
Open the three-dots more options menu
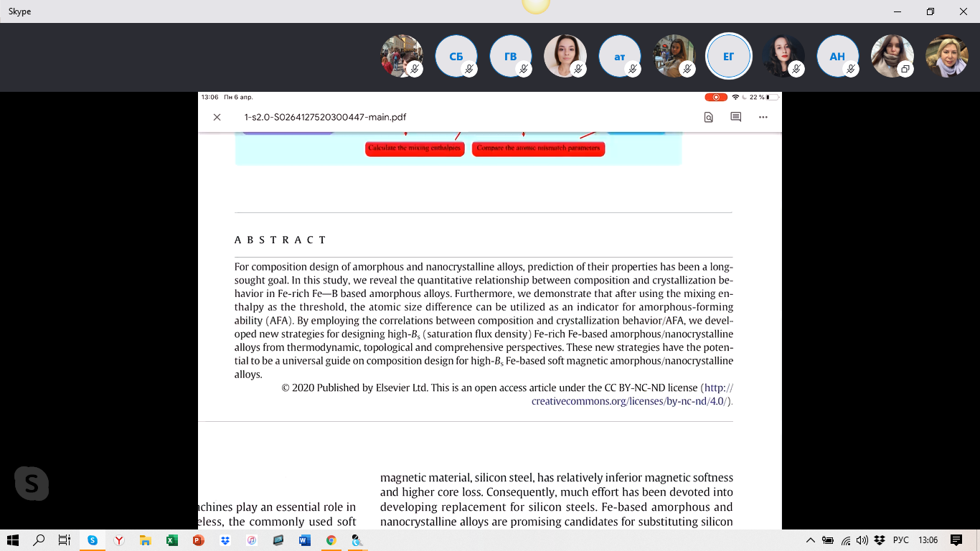(x=763, y=117)
